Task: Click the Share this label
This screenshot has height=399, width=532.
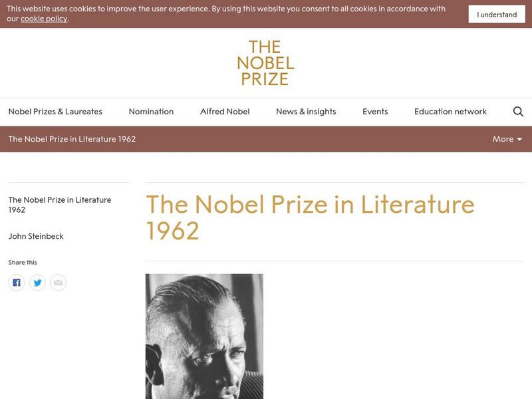Action: tap(23, 263)
